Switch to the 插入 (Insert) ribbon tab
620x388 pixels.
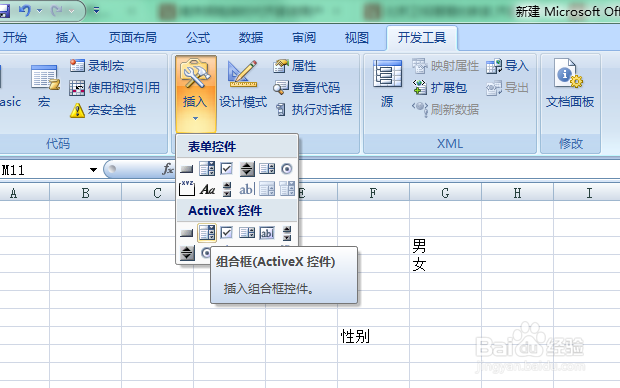click(68, 38)
